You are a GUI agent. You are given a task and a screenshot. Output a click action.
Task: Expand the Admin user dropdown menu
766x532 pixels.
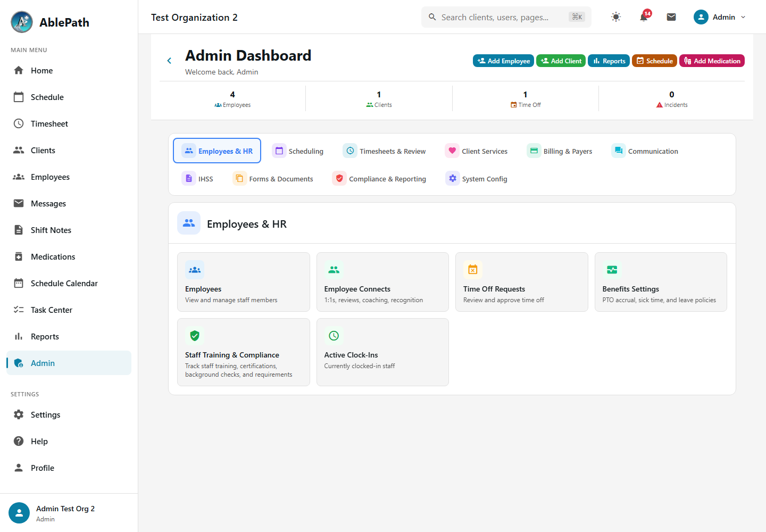(720, 17)
